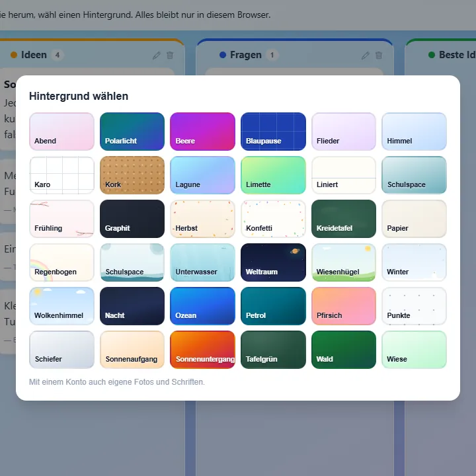Pick the illustrated Schulspace tile beside Regenbogen
This screenshot has width=476, height=476.
point(132,262)
